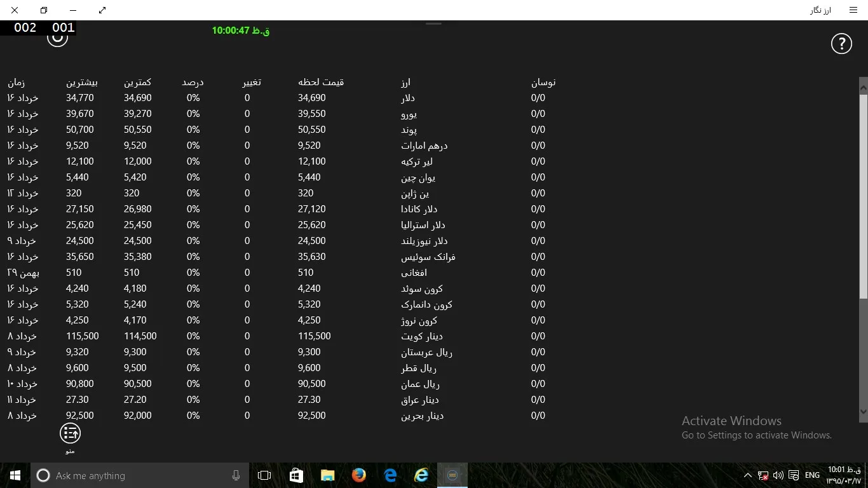The image size is (868, 488).
Task: Select the فرانک سوئیس currency name
Action: pyautogui.click(x=428, y=257)
